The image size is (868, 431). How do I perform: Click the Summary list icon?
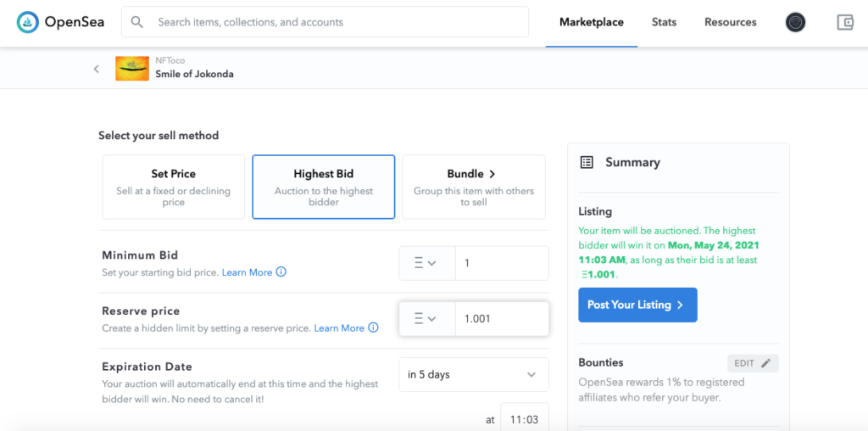click(x=587, y=162)
